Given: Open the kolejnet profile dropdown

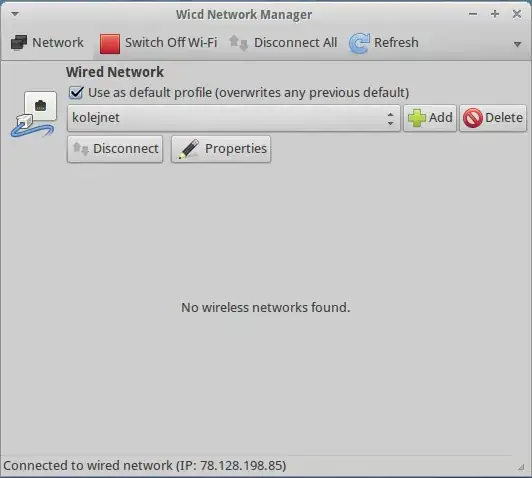Looking at the screenshot, I should pyautogui.click(x=234, y=118).
